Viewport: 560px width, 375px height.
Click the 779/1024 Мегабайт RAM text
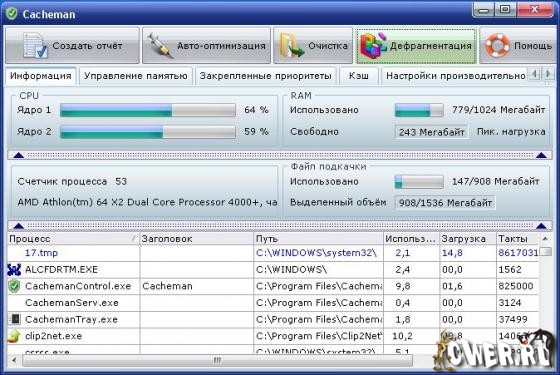(x=499, y=110)
